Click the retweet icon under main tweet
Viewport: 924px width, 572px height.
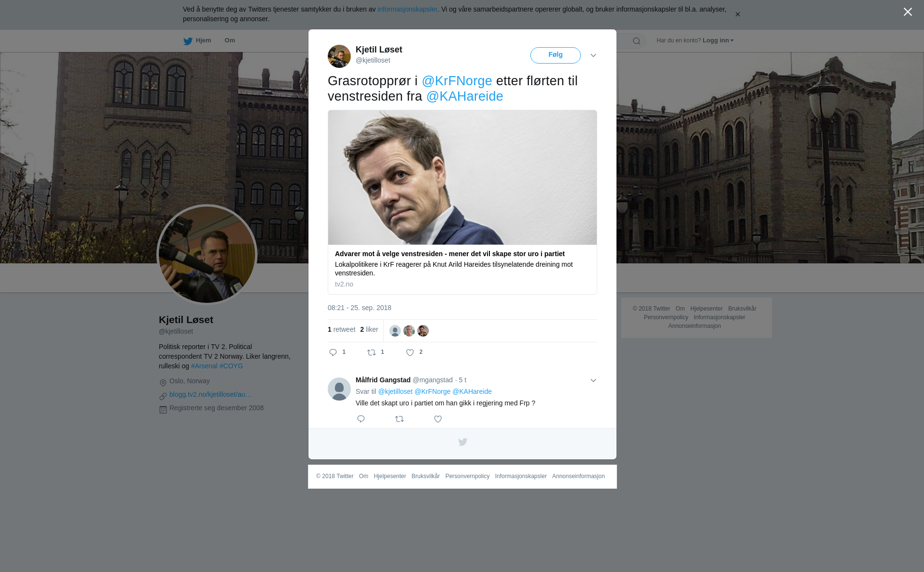(x=372, y=352)
